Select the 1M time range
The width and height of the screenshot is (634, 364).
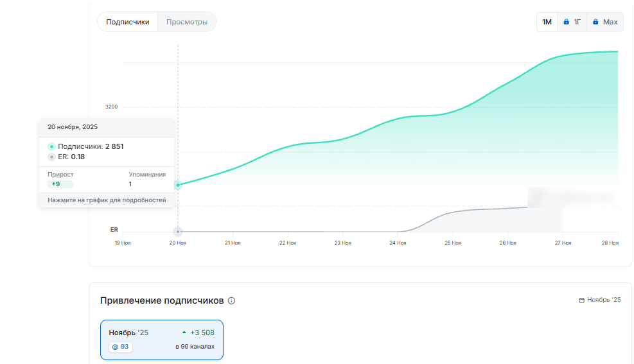pyautogui.click(x=547, y=22)
